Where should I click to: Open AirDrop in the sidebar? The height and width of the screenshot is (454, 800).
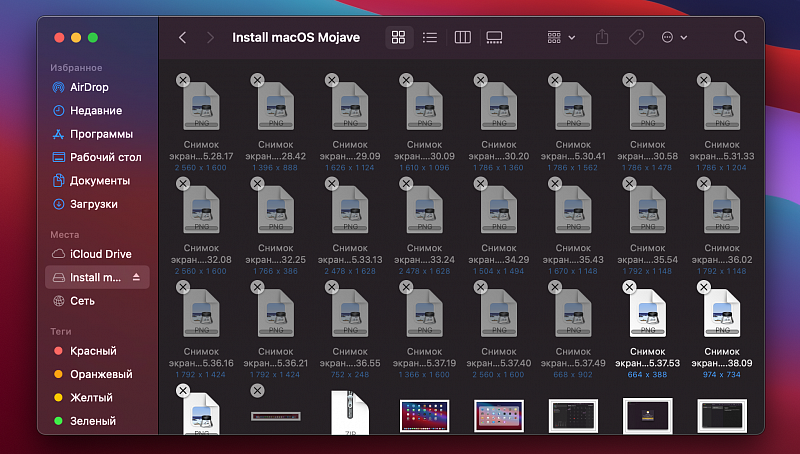(x=89, y=87)
